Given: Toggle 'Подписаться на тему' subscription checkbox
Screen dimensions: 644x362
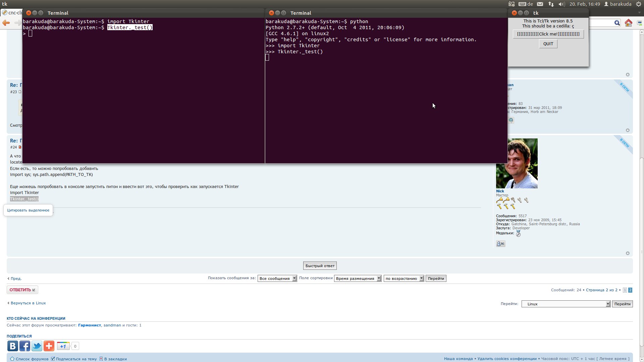Looking at the screenshot, I should coord(53,359).
